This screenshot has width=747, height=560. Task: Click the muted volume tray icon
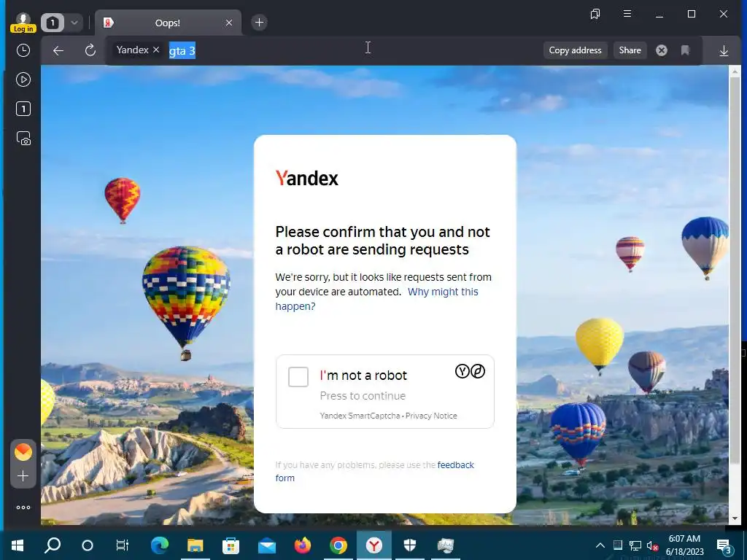[x=652, y=545]
